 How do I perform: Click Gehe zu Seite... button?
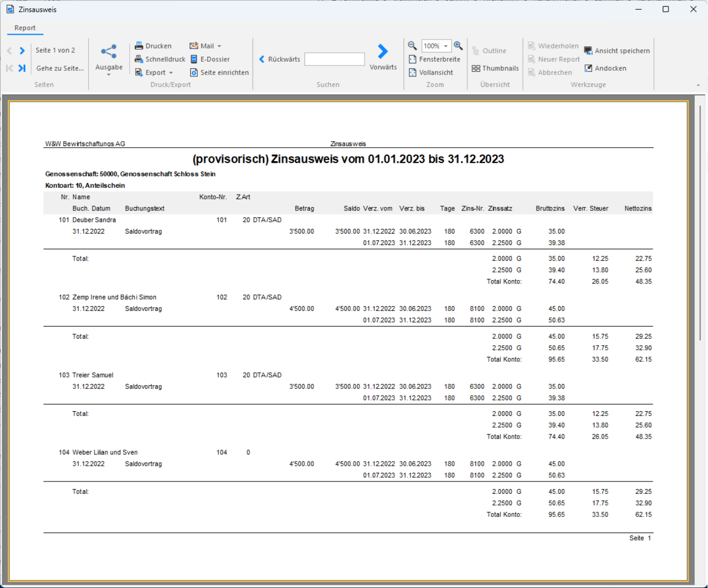click(60, 68)
